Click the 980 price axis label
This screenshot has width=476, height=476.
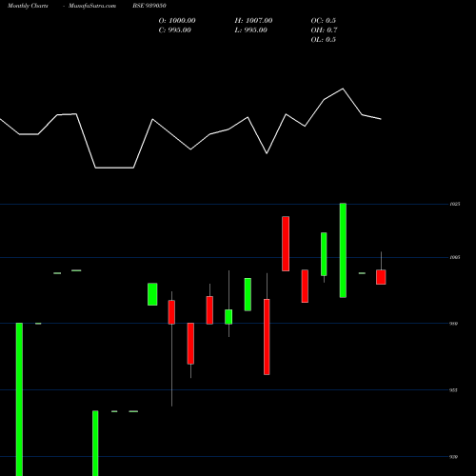pos(454,324)
